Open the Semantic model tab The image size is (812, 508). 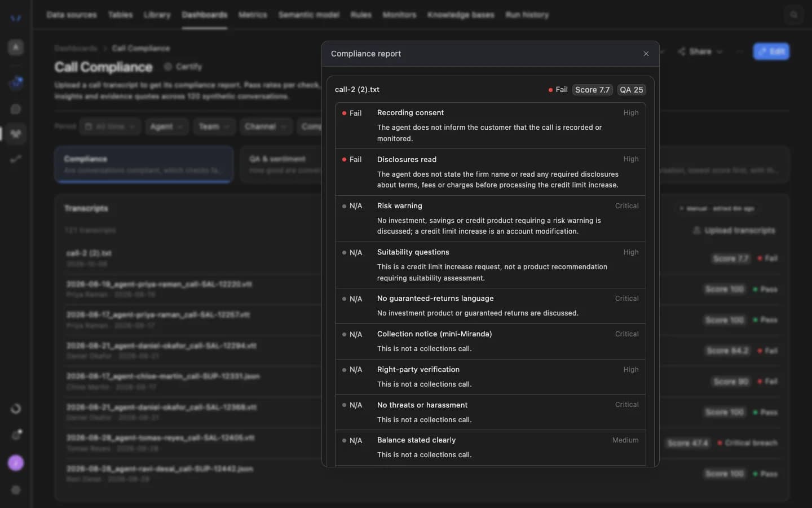click(309, 15)
